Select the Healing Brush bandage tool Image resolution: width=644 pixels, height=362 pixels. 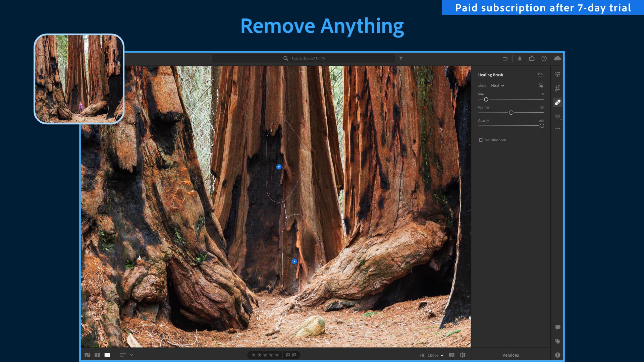coord(557,102)
